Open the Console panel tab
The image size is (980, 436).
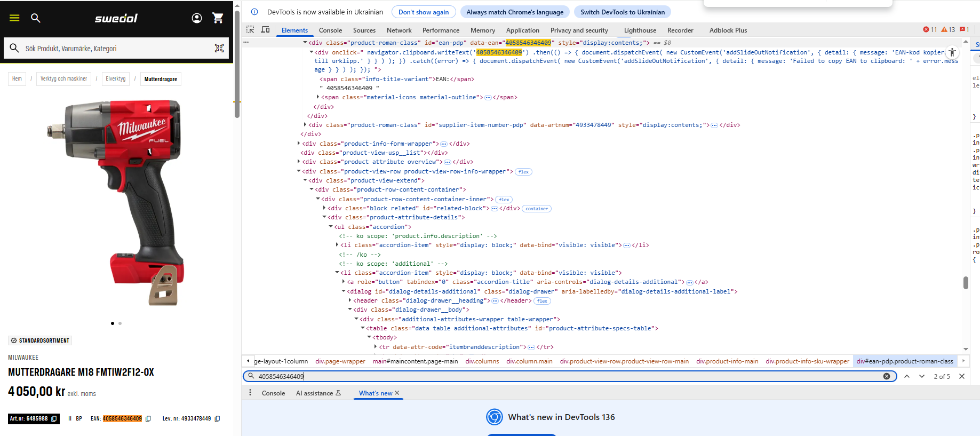click(x=330, y=30)
